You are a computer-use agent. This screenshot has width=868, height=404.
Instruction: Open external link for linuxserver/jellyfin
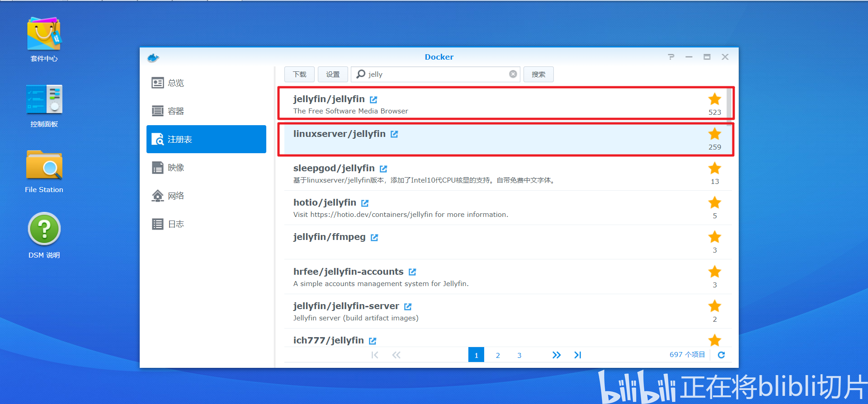(x=394, y=134)
